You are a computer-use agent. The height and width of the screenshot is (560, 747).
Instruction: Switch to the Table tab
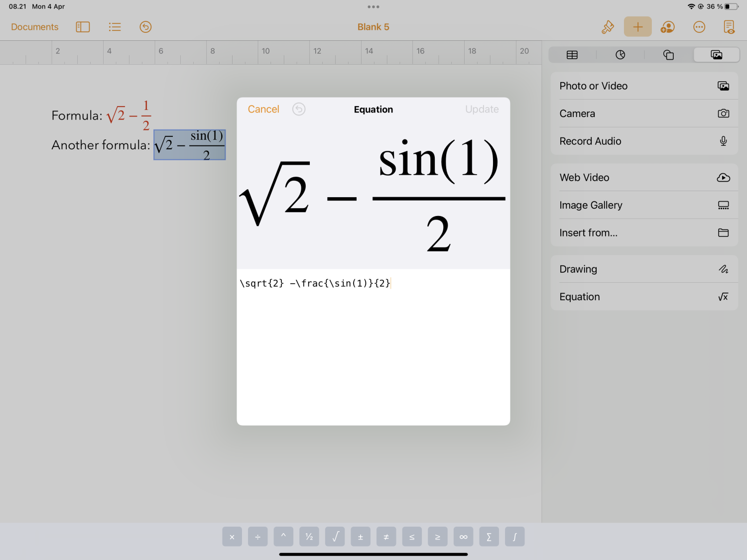point(572,55)
